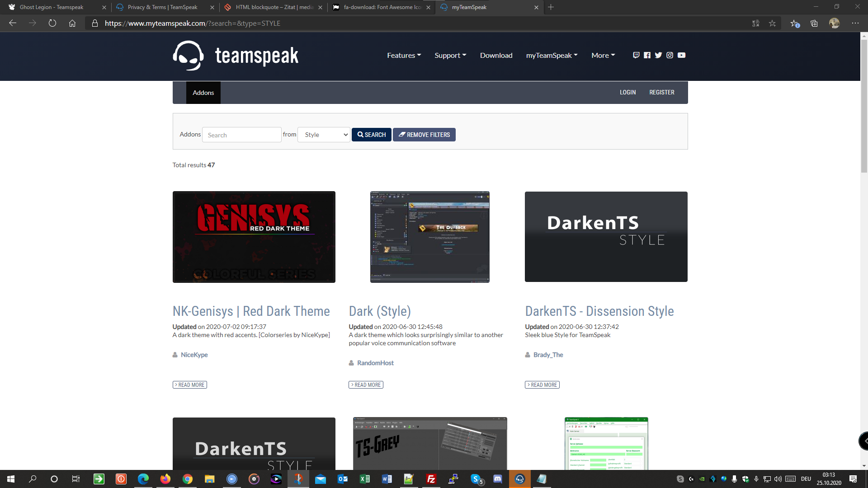Viewport: 868px width, 488px height.
Task: Open the Style addon type dropdown
Action: (x=324, y=135)
